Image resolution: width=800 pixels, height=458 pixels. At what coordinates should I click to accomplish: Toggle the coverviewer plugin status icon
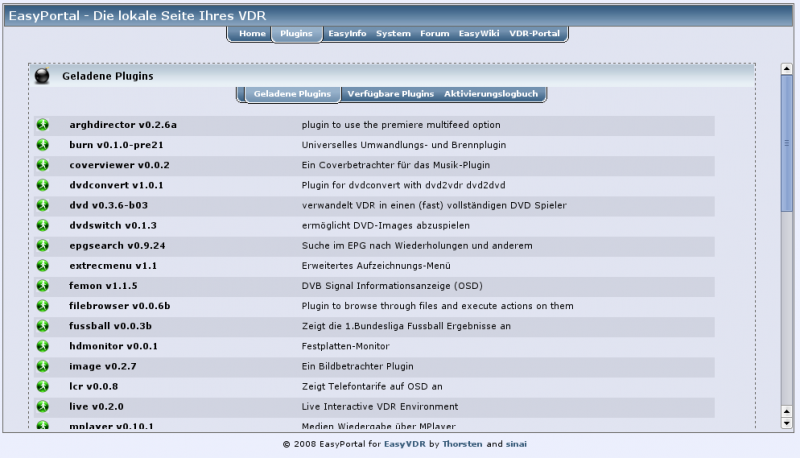pos(43,165)
